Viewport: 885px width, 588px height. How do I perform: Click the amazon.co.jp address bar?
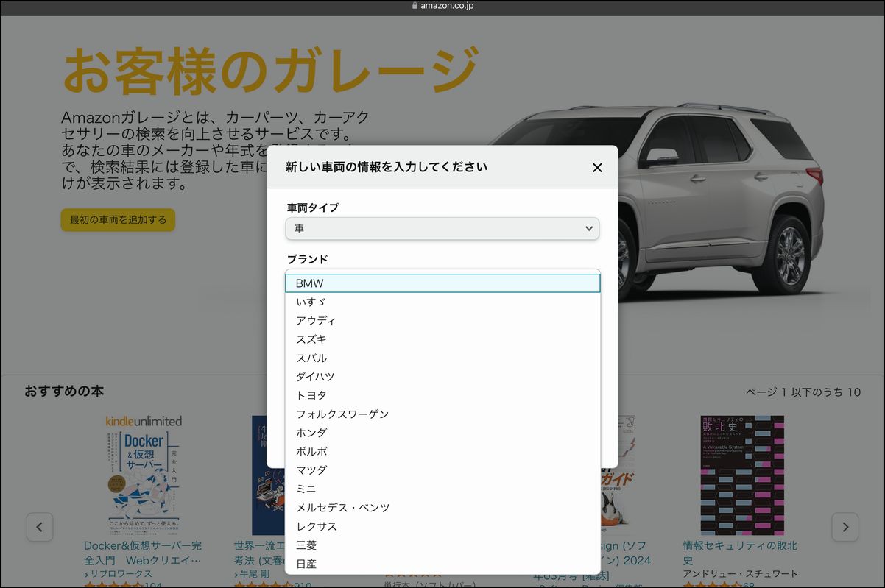click(442, 6)
